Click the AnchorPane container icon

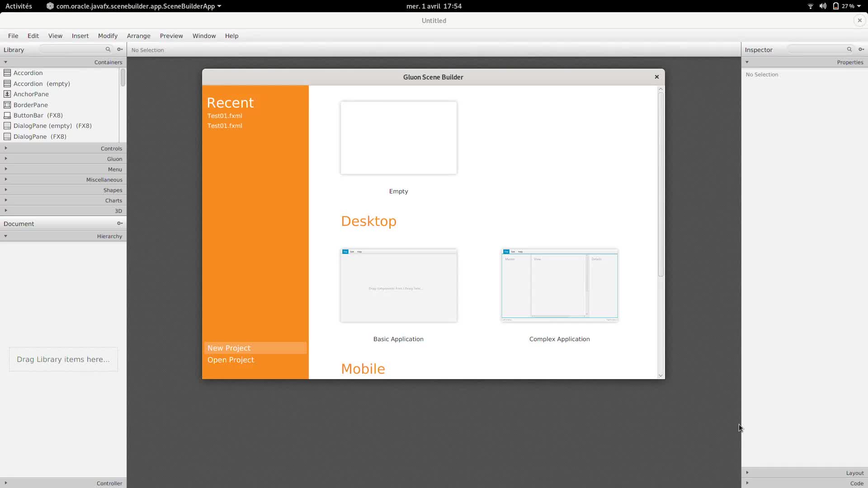pyautogui.click(x=7, y=94)
